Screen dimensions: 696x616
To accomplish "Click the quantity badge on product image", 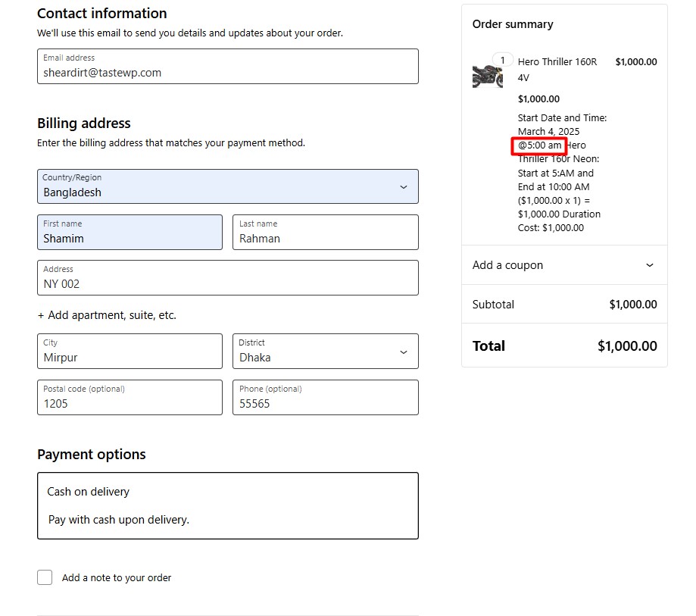I will pos(502,60).
